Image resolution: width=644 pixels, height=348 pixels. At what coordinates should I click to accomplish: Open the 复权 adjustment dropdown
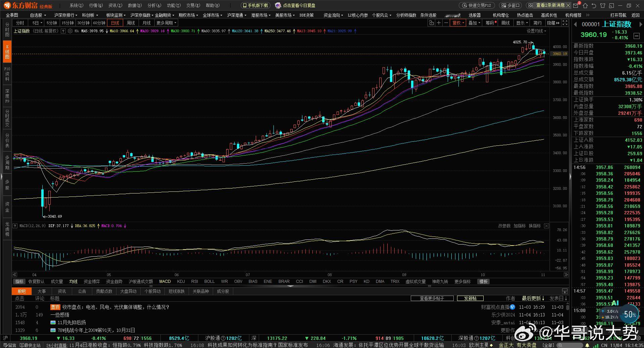pos(458,23)
